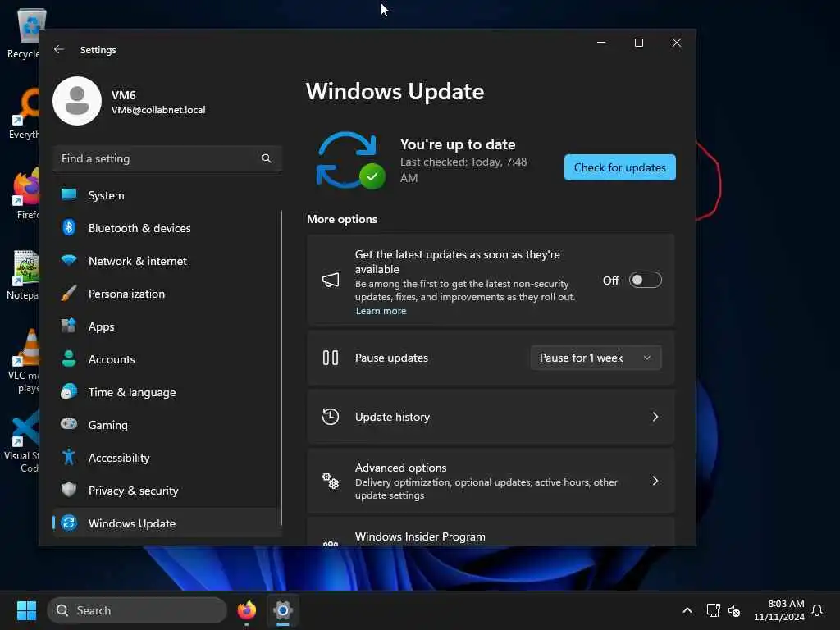
Task: Click the taskbar Search box
Action: (x=137, y=610)
